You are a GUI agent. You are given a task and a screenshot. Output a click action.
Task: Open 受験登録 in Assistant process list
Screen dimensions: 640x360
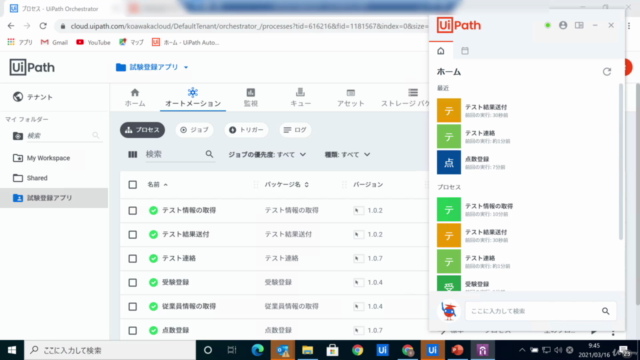[527, 284]
